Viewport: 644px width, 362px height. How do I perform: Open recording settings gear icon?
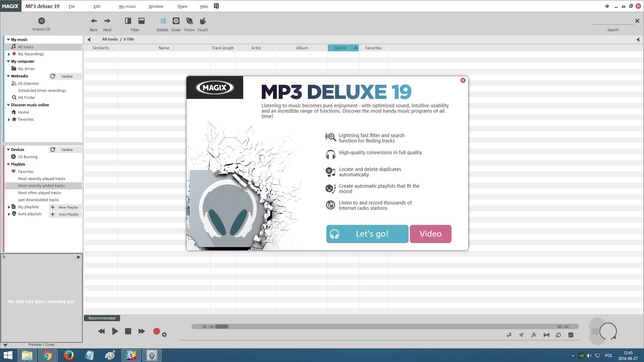coord(164,334)
